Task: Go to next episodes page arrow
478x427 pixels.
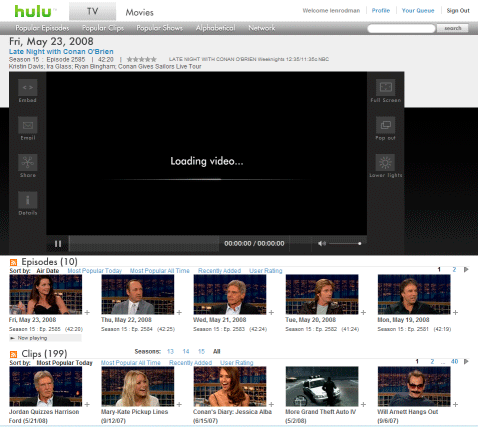Action: [466, 269]
